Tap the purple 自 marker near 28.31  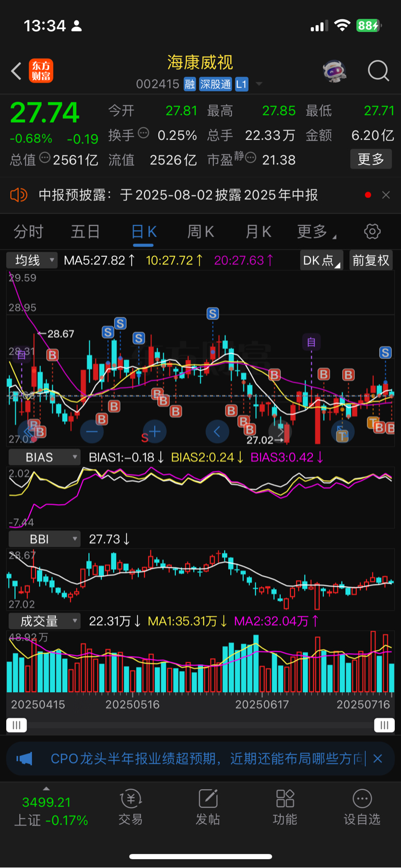(x=21, y=355)
